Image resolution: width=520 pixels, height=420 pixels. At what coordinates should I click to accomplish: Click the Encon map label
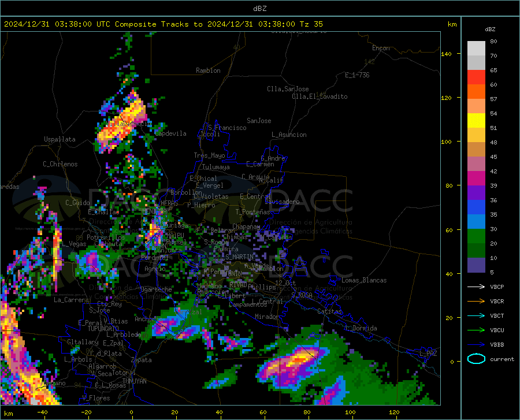(x=381, y=48)
